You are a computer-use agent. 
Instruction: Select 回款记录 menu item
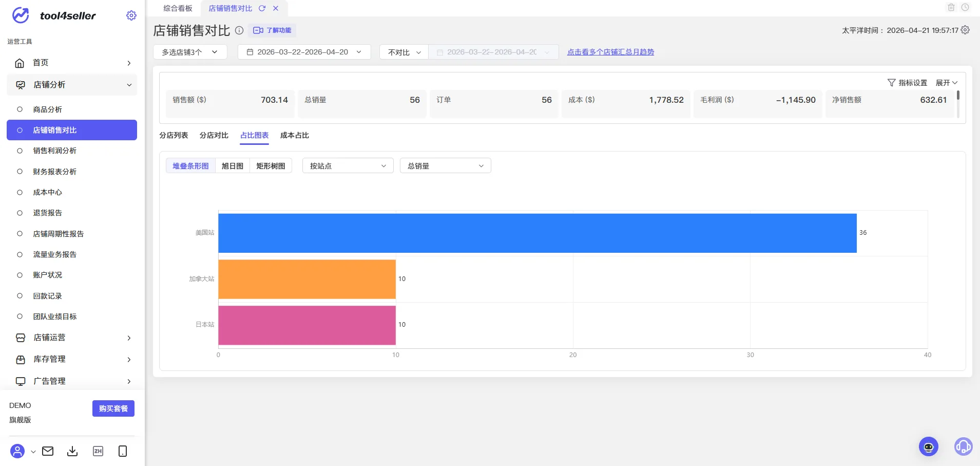tap(72, 296)
